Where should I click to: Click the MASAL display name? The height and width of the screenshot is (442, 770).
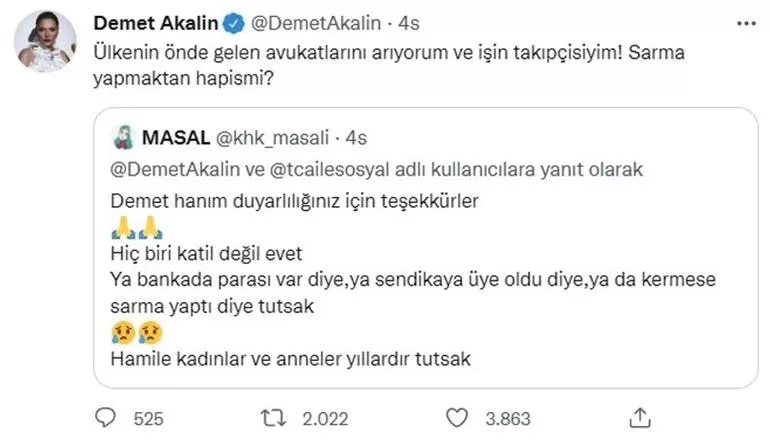coord(174,135)
